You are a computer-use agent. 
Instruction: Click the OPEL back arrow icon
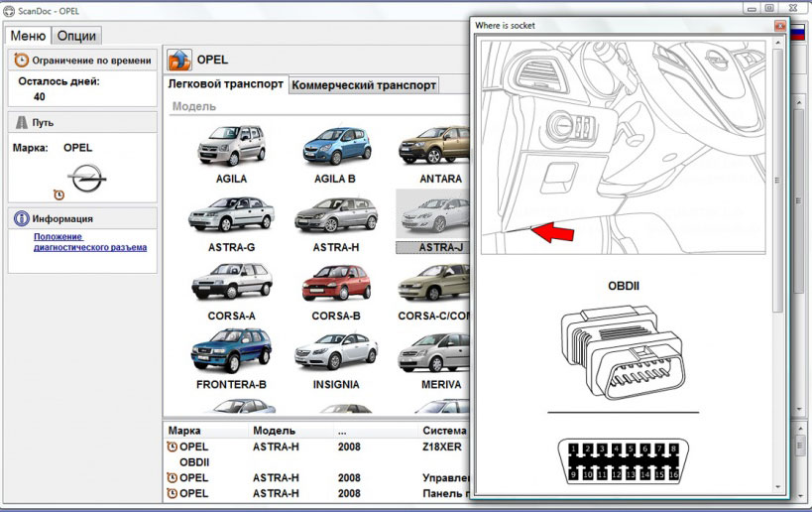click(179, 60)
